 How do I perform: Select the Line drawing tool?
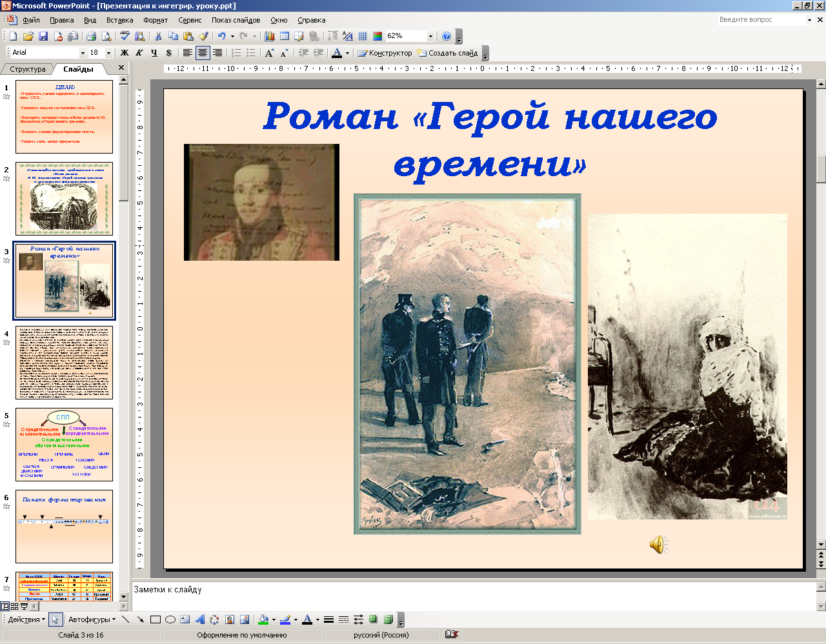coord(126,619)
